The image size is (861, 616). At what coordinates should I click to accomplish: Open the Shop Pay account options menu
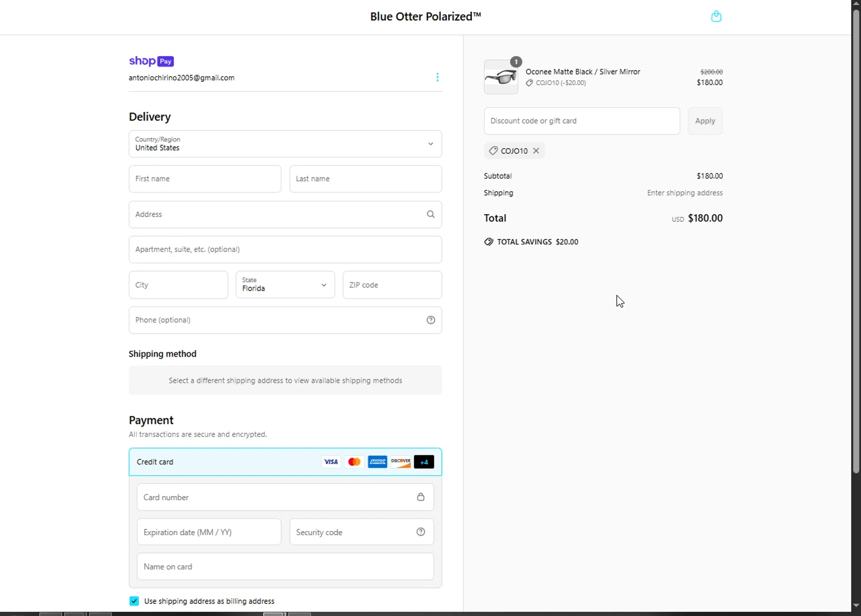437,77
